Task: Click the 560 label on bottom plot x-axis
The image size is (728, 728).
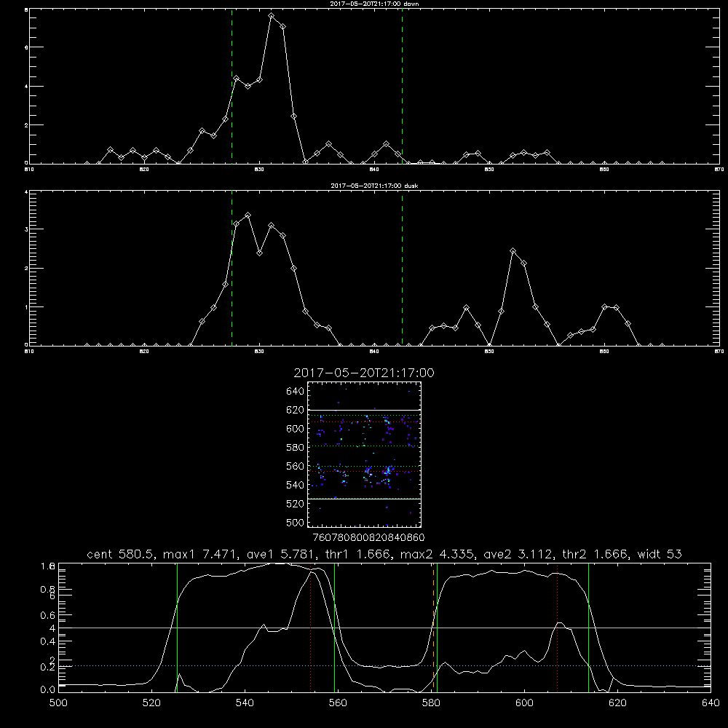Action: point(338,703)
